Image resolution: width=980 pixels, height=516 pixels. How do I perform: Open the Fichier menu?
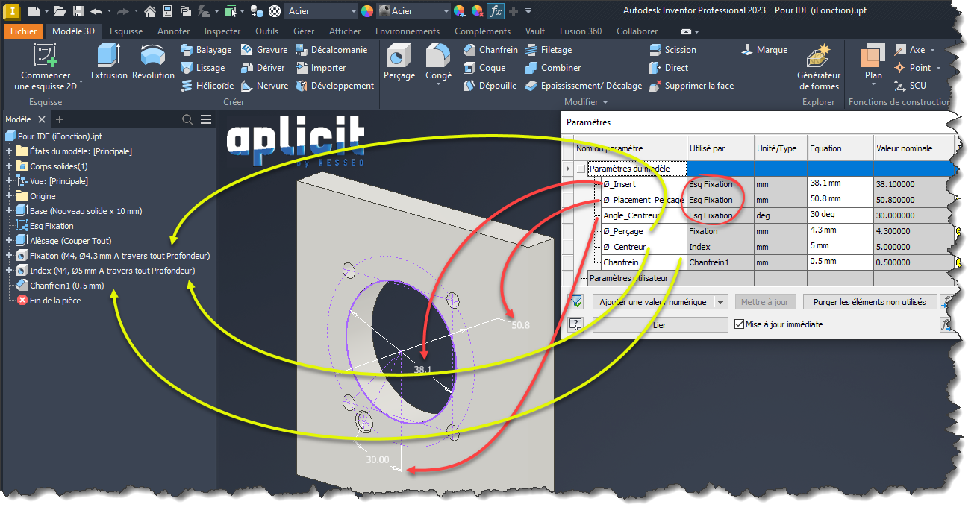[x=23, y=31]
